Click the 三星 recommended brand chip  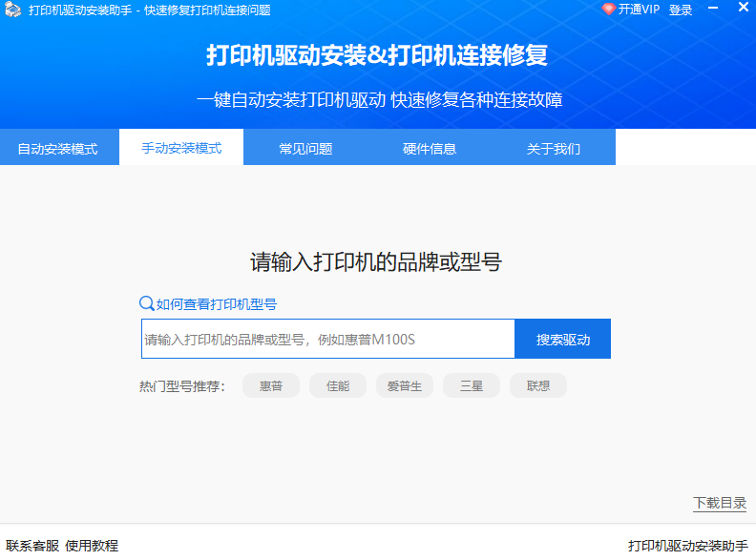[x=472, y=386]
